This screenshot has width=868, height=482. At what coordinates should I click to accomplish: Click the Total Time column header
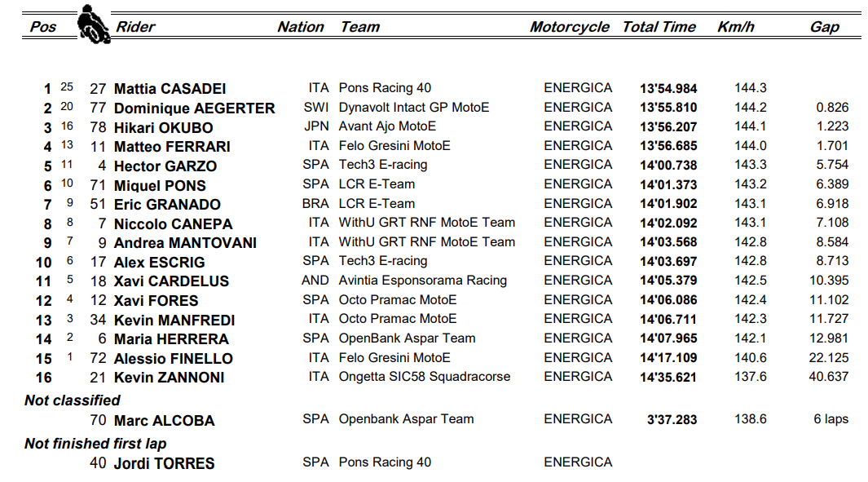point(659,27)
